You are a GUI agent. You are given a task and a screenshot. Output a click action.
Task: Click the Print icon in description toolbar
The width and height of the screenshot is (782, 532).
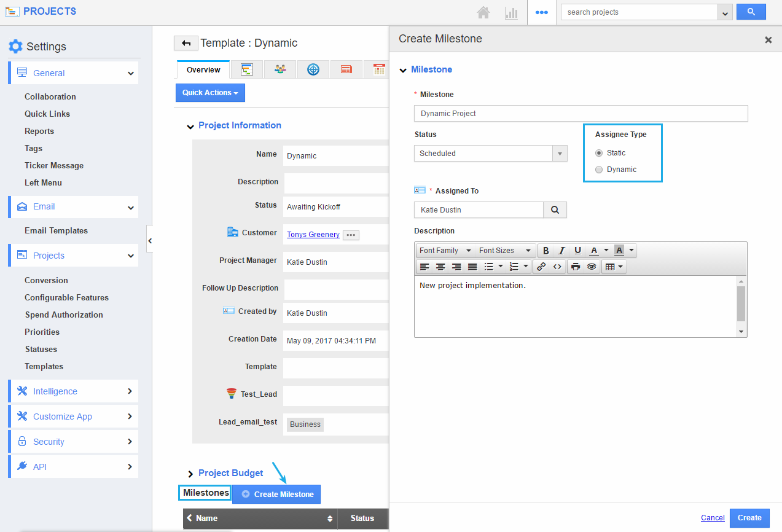[x=576, y=267]
